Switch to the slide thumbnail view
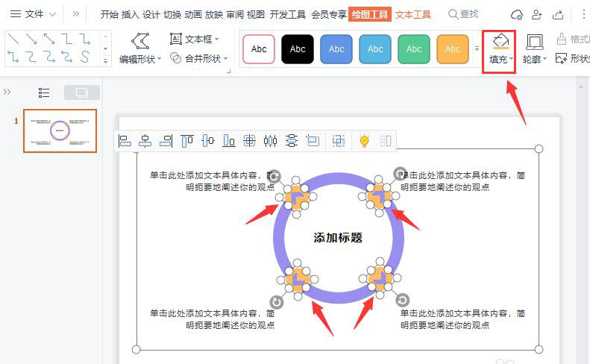590x364 pixels. tap(81, 92)
